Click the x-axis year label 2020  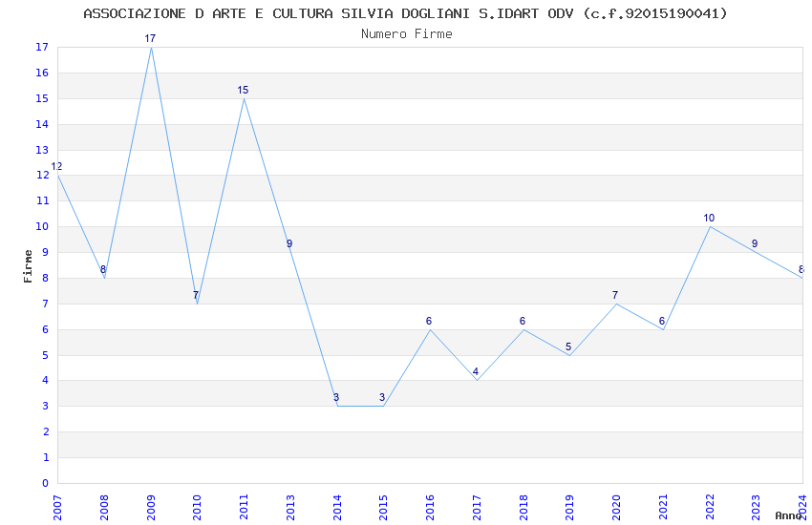coord(617,508)
